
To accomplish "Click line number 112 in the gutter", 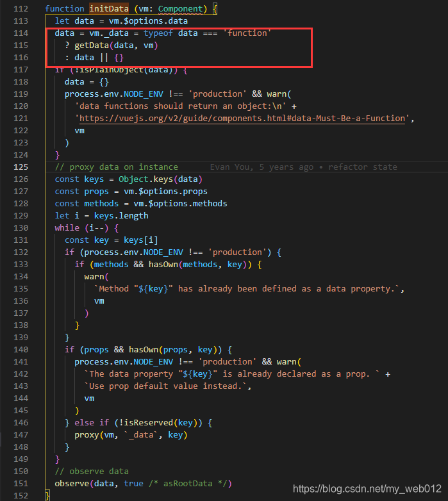I will click(x=21, y=8).
